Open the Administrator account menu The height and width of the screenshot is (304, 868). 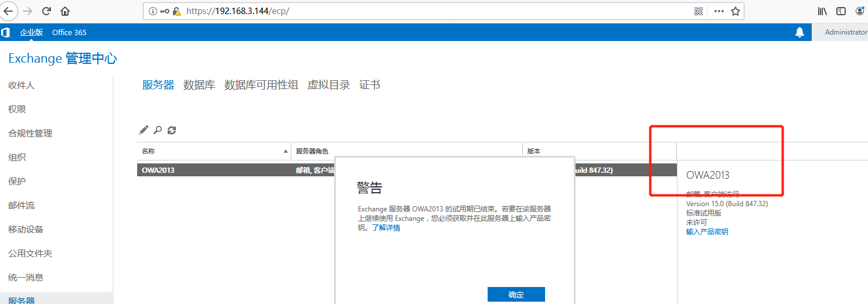point(845,32)
